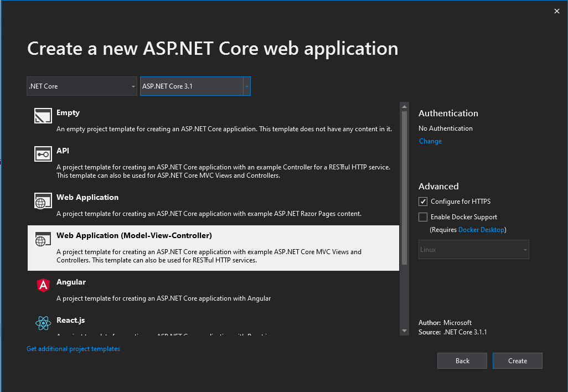Select Web Application (Model-View-Controller) title
This screenshot has width=568, height=392.
click(x=134, y=235)
